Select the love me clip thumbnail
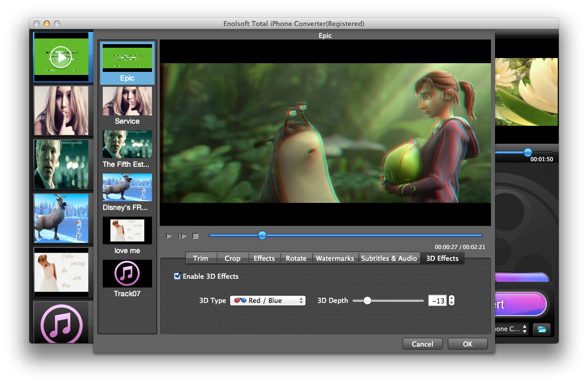The width and height of the screenshot is (588, 384). pos(127,231)
